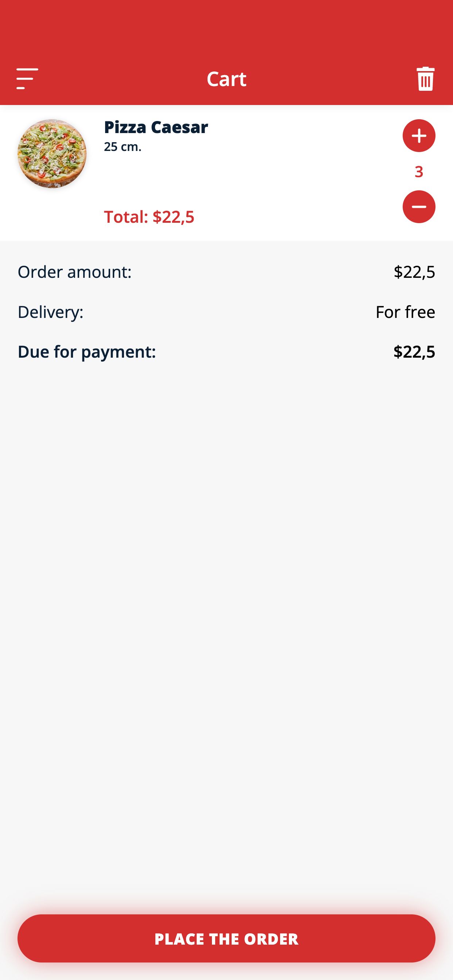
Task: Tap the bold Due for payment price
Action: click(x=414, y=352)
